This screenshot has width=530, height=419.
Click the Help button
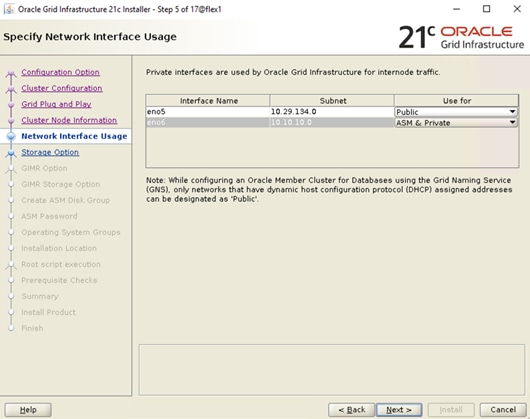click(x=28, y=410)
